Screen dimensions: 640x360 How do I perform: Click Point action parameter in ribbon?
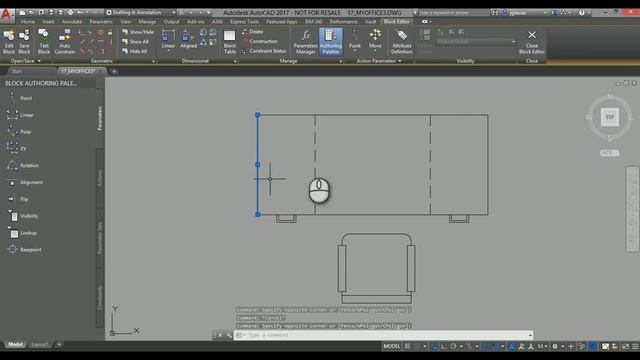[355, 39]
